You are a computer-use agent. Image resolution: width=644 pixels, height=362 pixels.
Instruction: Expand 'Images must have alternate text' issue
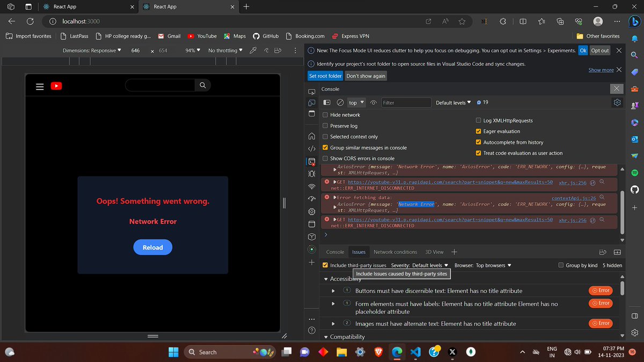click(333, 323)
